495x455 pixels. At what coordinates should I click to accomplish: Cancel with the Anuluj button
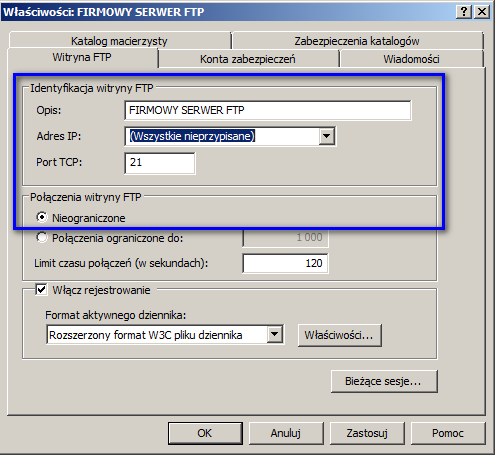286,433
